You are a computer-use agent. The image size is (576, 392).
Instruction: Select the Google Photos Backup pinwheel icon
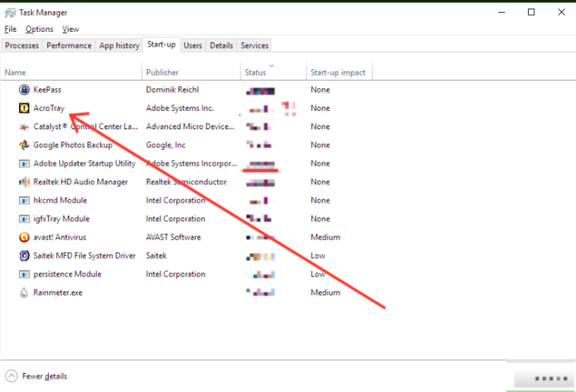(24, 145)
